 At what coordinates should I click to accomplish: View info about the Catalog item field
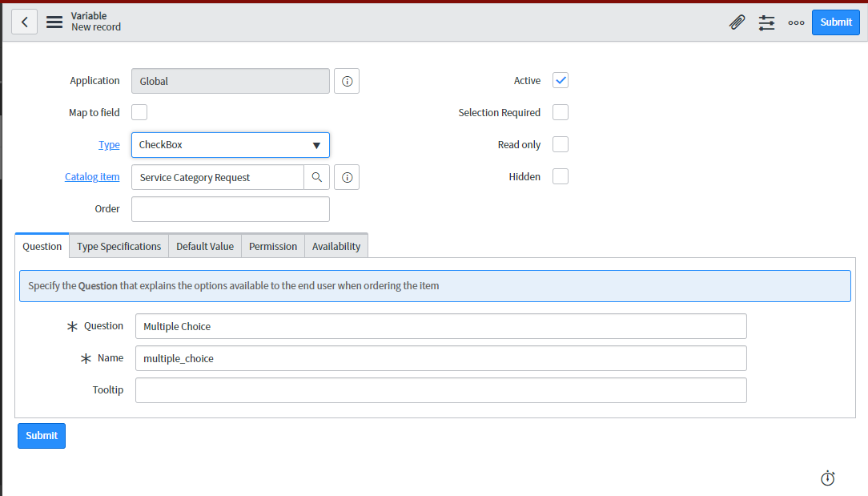pos(346,176)
